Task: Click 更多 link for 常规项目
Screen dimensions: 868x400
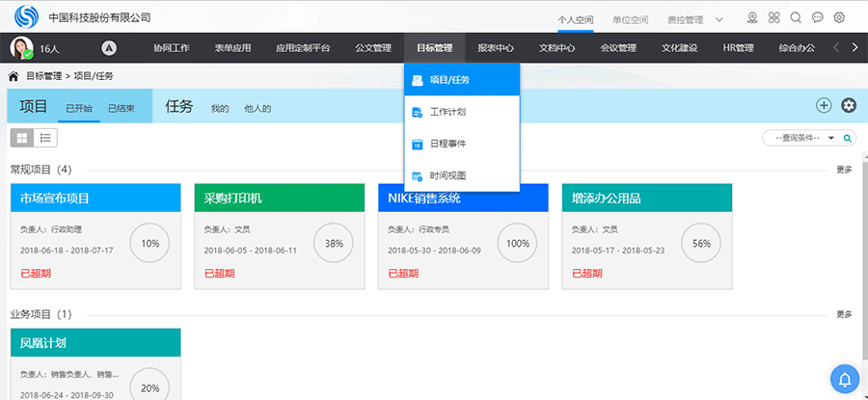Action: 844,170
